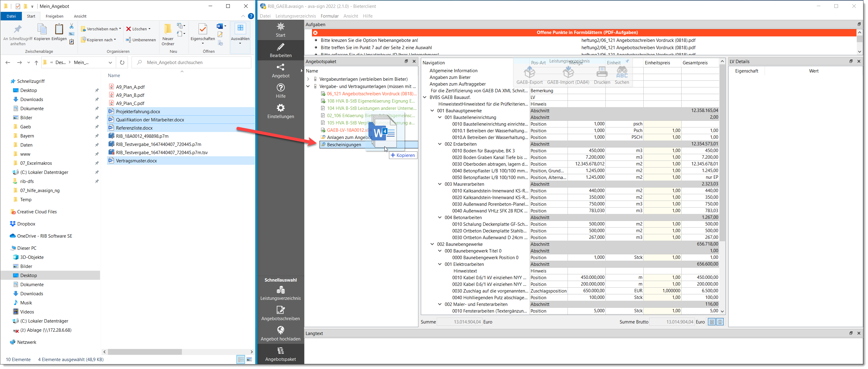
Task: Open the Explorer address bar dropdown
Action: (110, 63)
